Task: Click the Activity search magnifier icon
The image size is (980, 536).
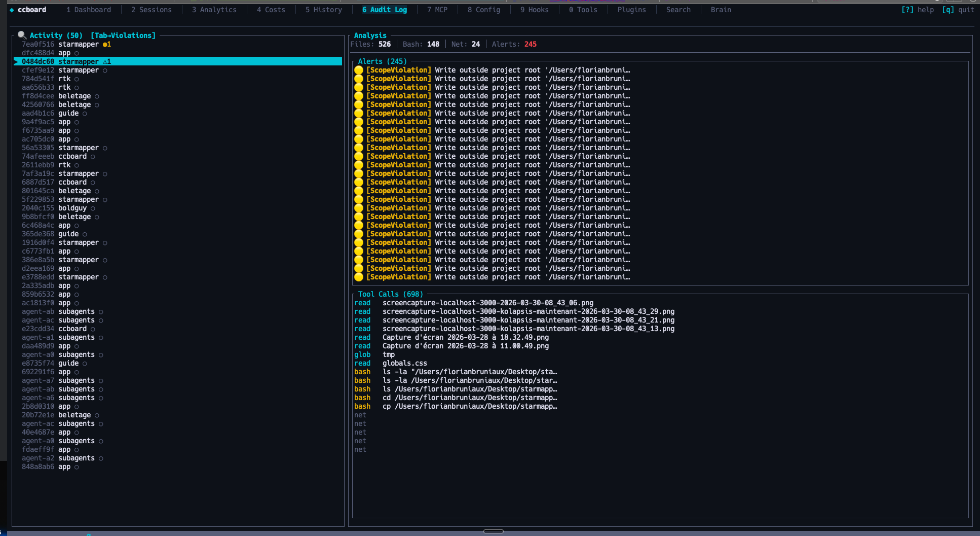Action: pyautogui.click(x=22, y=35)
